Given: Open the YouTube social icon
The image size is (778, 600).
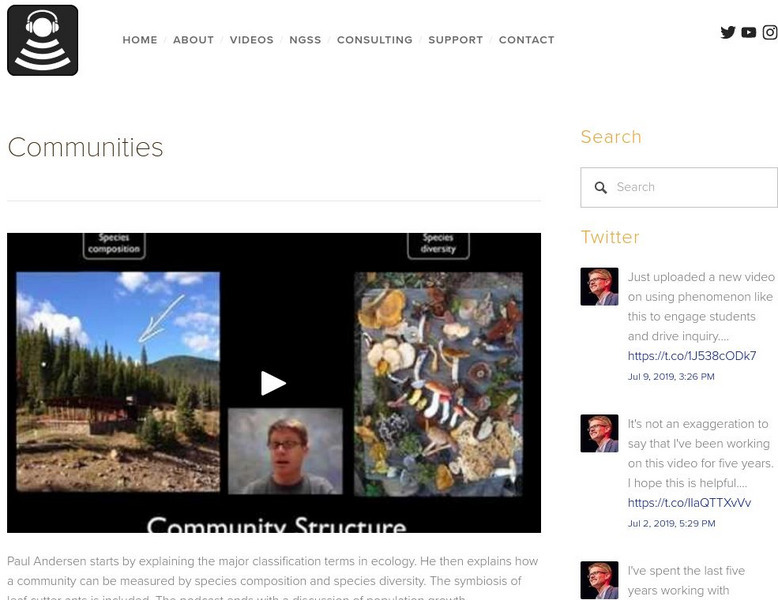Looking at the screenshot, I should [749, 32].
